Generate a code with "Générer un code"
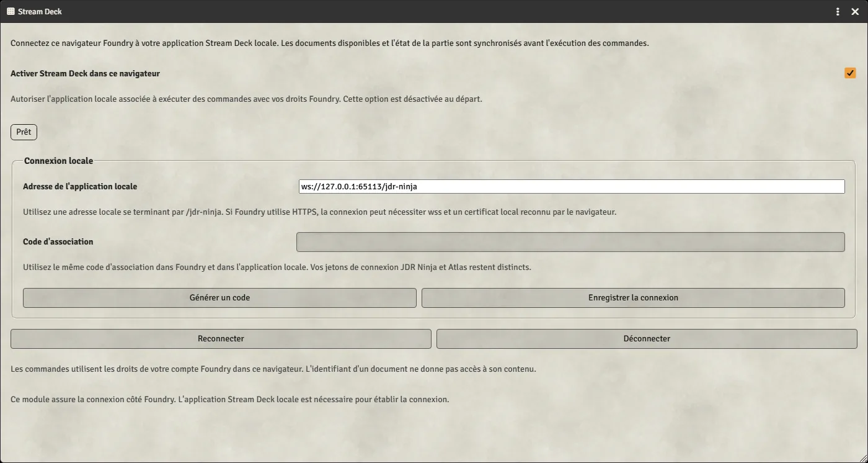 point(219,298)
